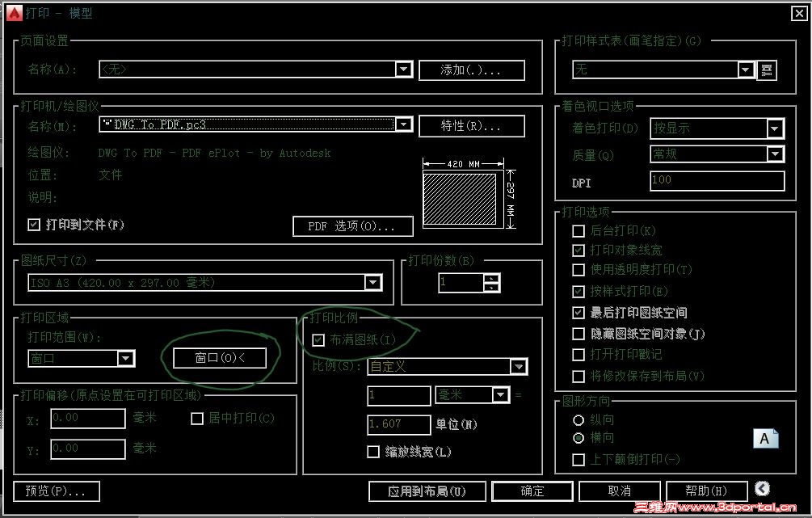The image size is (812, 518).
Task: Open page setup name dropdown
Action: 403,69
